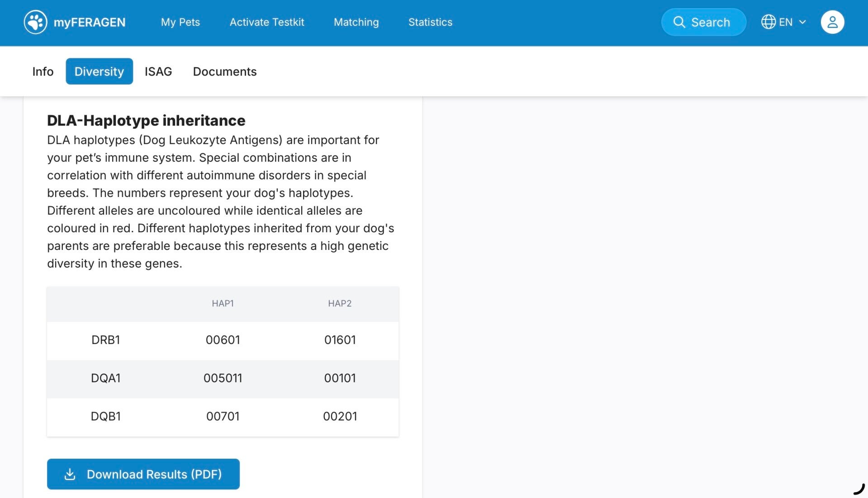Select the Diversity tab
The width and height of the screenshot is (868, 498).
coord(99,71)
